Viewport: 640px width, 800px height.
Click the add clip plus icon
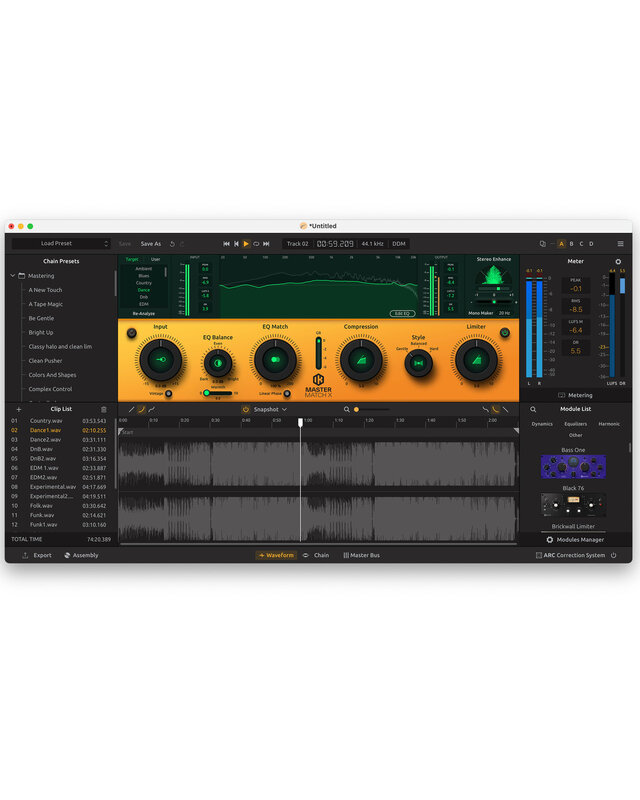19,409
